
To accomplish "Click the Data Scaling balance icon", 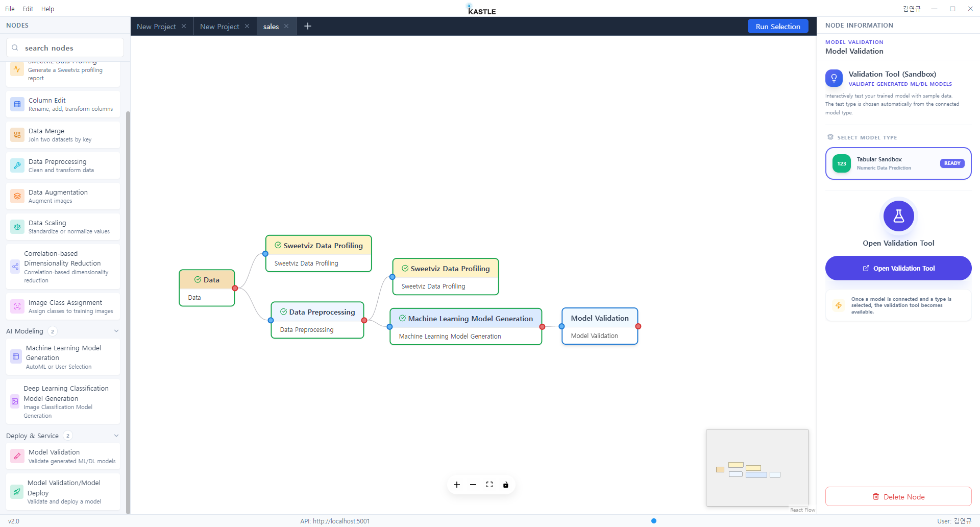I will [17, 227].
